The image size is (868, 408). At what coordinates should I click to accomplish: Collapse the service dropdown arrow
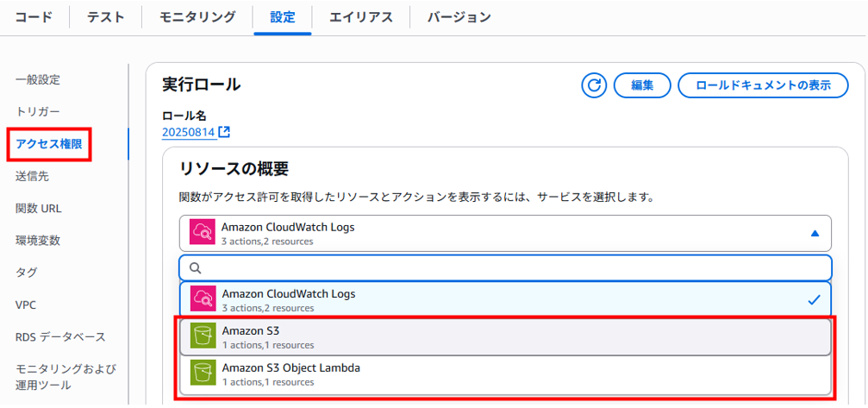click(815, 234)
